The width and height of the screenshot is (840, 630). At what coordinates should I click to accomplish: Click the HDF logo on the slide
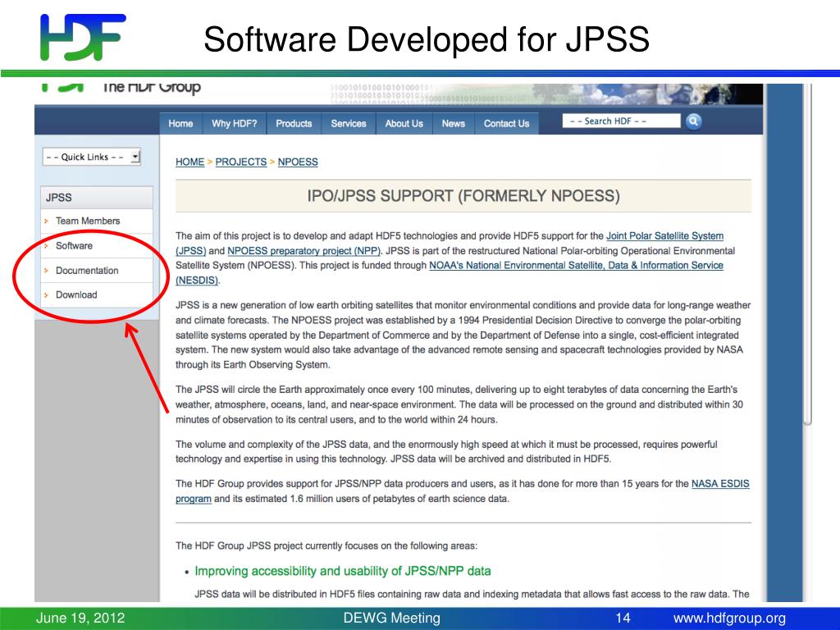[83, 37]
